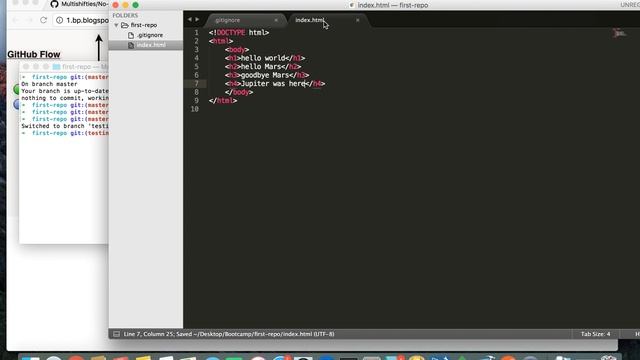This screenshot has height=360, width=640.
Task: Click 'On branch master' in the terminal window
Action: click(49, 84)
